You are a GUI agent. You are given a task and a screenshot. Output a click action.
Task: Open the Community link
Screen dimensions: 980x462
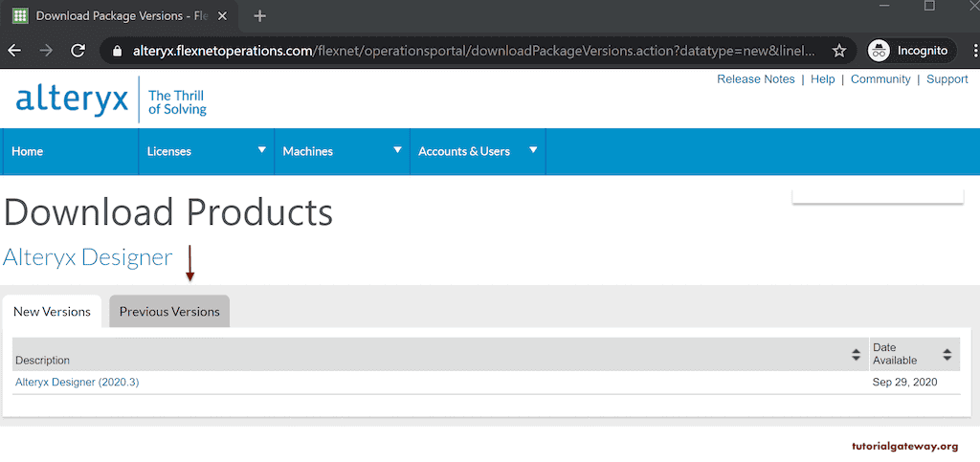pos(880,79)
